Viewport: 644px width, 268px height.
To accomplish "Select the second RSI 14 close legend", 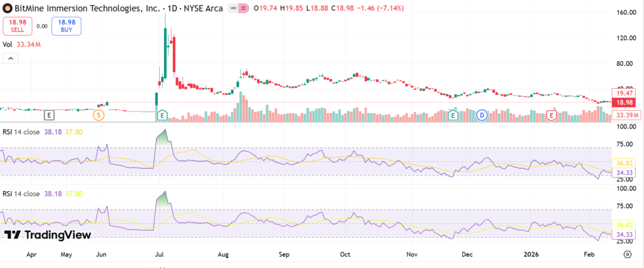I will click(x=24, y=194).
